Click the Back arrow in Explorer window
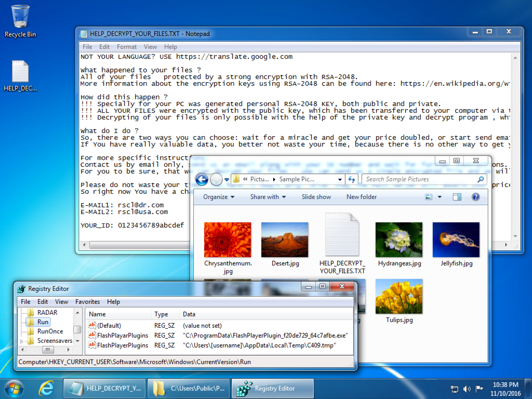The width and height of the screenshot is (532, 399). pyautogui.click(x=202, y=179)
